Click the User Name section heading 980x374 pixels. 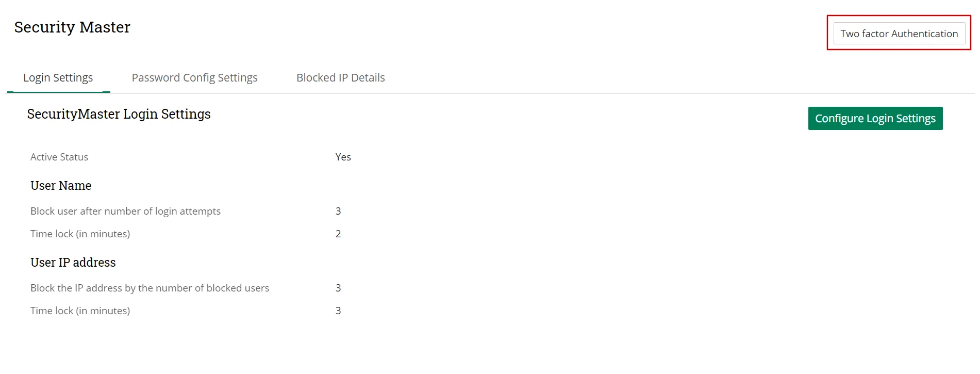click(x=60, y=185)
